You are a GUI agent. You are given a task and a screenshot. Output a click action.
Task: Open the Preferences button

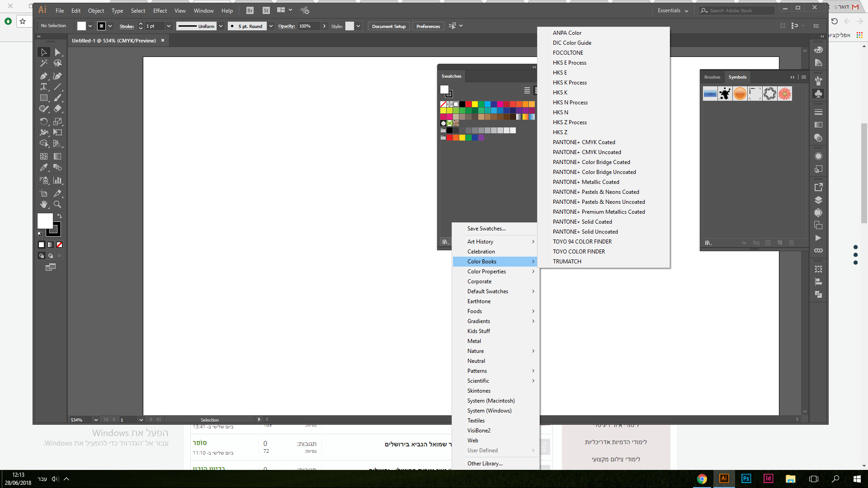(428, 26)
